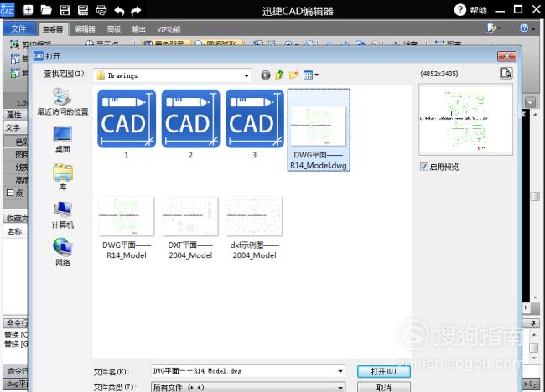Click the large drawing preview image

pos(465,120)
